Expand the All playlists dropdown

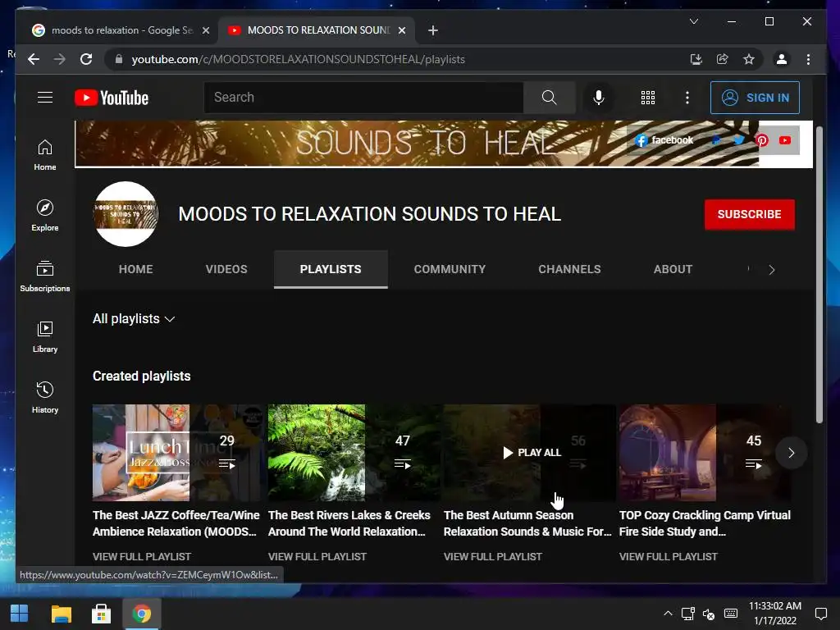click(134, 319)
